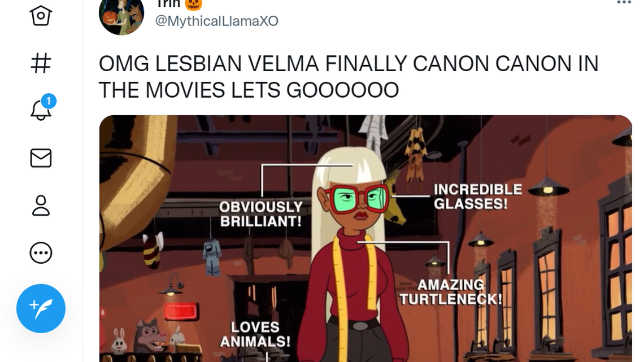The height and width of the screenshot is (362, 644).
Task: Open Notifications bell icon
Action: tap(41, 110)
